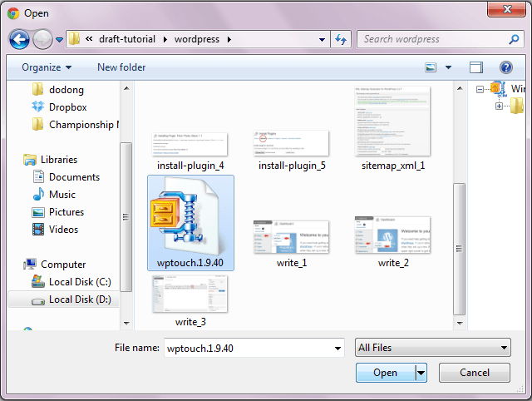Select draft-tutorial in the address path

(x=127, y=39)
